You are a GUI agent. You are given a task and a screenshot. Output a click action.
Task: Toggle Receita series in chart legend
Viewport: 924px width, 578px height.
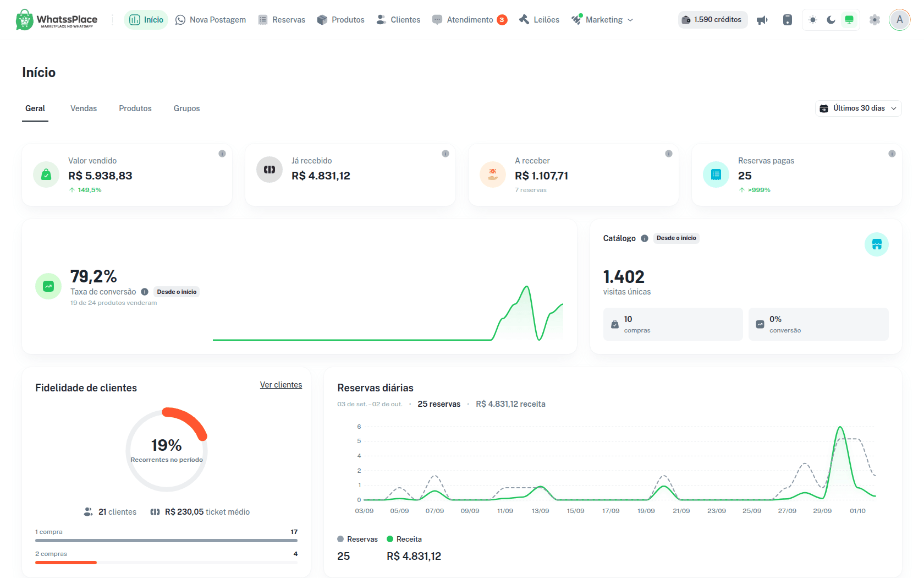pyautogui.click(x=404, y=539)
